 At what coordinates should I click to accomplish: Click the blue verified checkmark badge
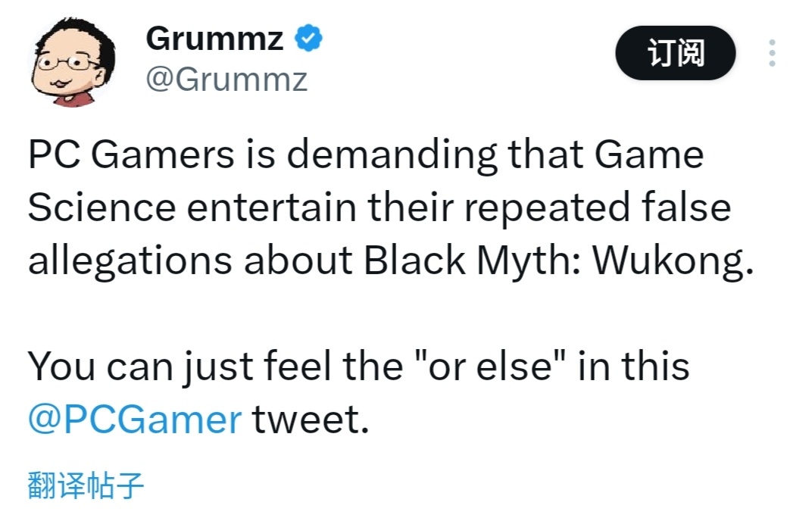tap(308, 39)
